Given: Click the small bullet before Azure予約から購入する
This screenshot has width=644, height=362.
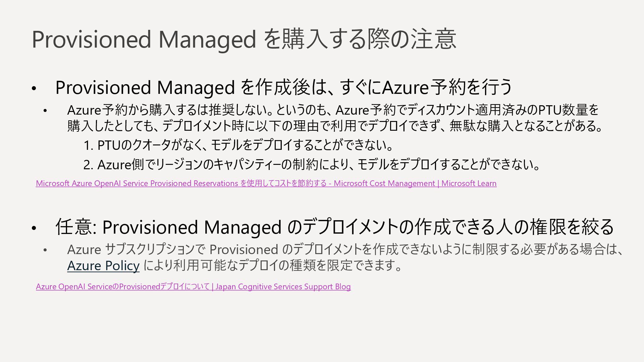Looking at the screenshot, I should click(x=45, y=111).
